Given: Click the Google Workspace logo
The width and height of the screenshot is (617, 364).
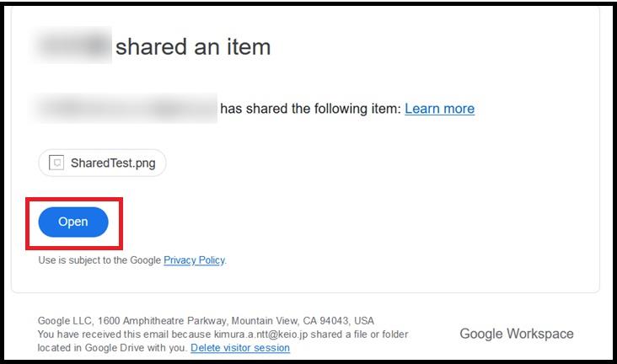Looking at the screenshot, I should pyautogui.click(x=516, y=334).
